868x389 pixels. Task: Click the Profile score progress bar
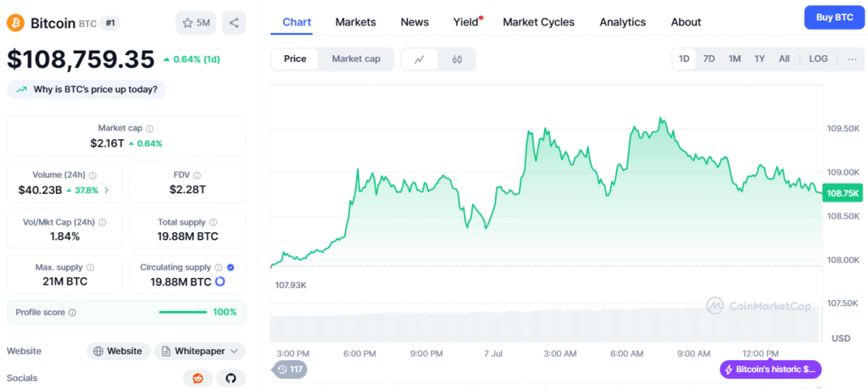(x=183, y=312)
